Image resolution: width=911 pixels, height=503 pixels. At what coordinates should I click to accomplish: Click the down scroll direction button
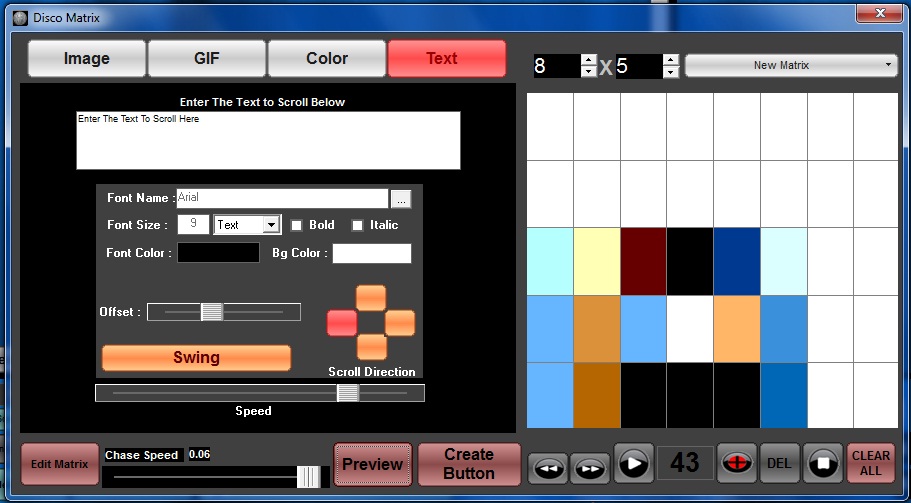371,347
